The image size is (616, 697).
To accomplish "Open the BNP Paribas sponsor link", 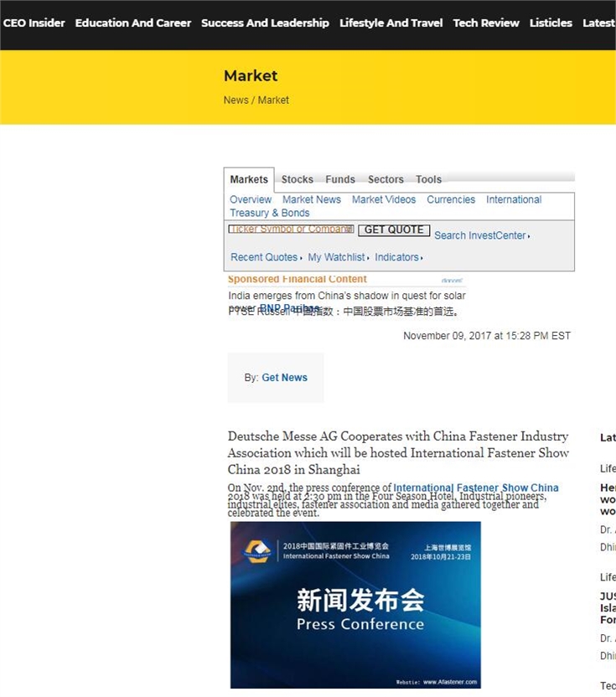I will point(289,308).
